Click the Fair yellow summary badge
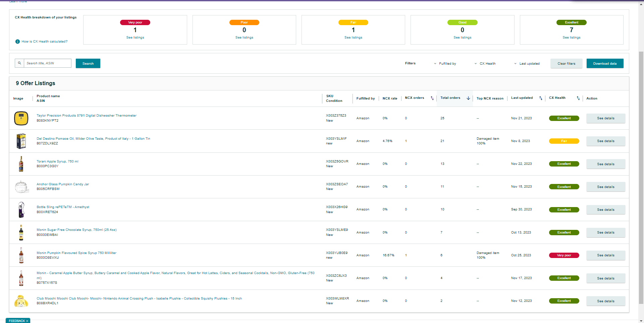Screen dimensions: 644x323 (x=353, y=22)
